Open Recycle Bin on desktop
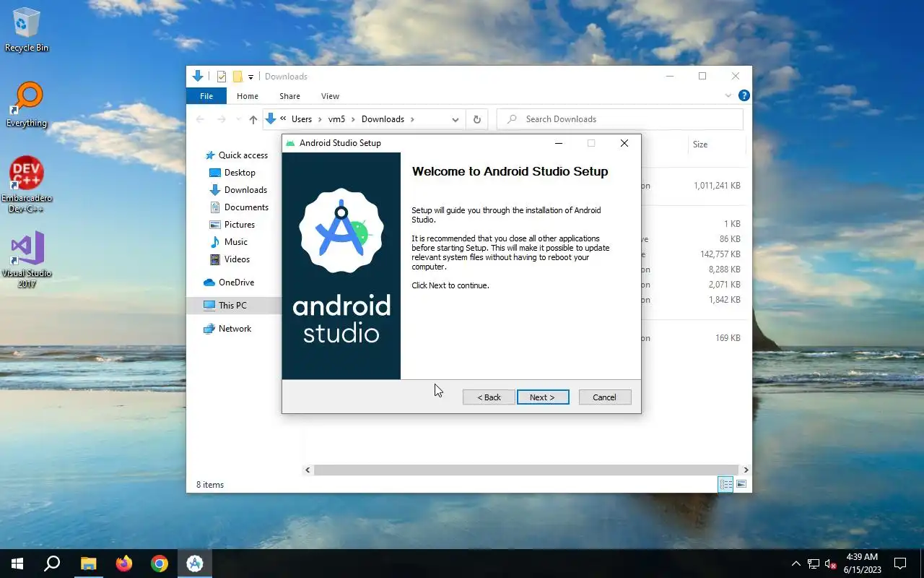 point(27,30)
